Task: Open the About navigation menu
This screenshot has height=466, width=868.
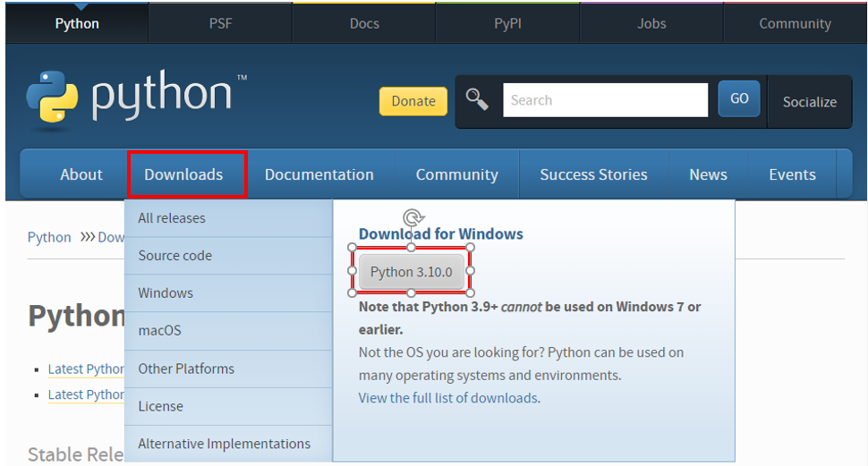Action: click(81, 174)
